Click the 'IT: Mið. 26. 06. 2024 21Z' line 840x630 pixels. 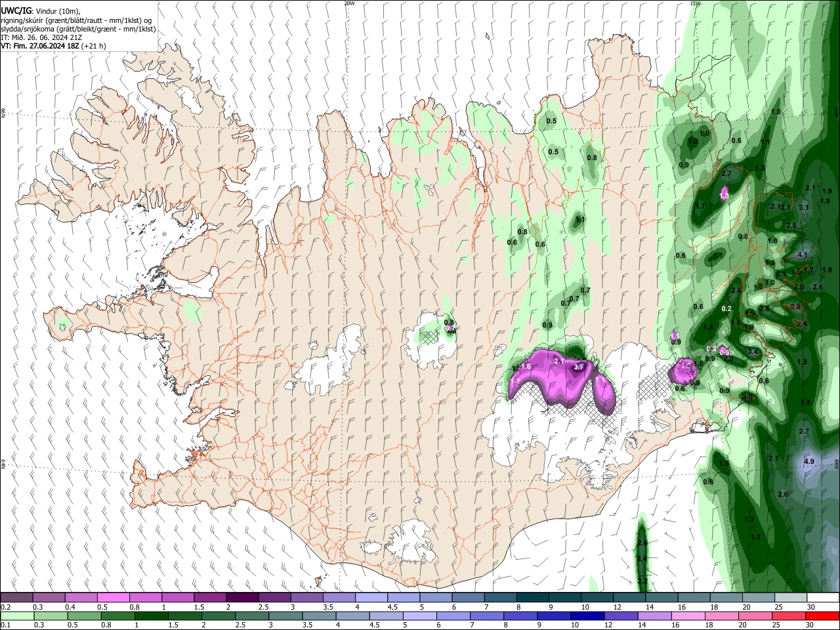pos(41,37)
